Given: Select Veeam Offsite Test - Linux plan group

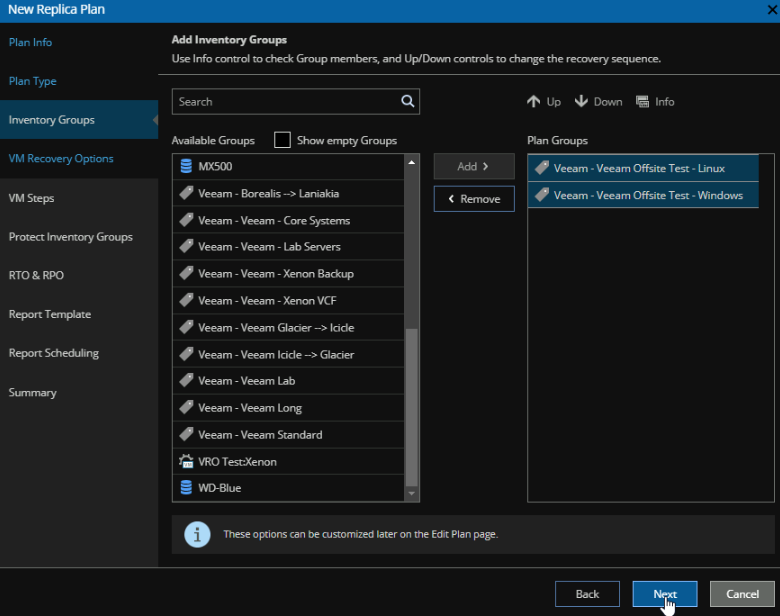Looking at the screenshot, I should click(643, 168).
